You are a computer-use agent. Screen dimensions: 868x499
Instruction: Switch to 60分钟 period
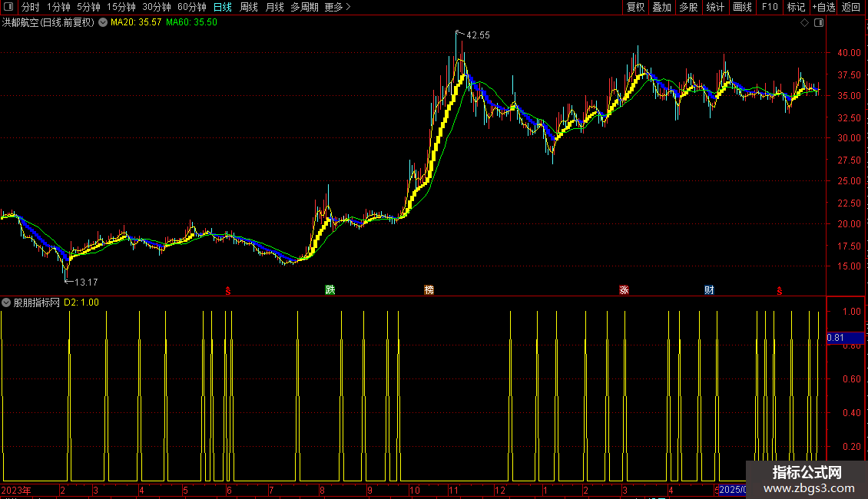(x=192, y=7)
